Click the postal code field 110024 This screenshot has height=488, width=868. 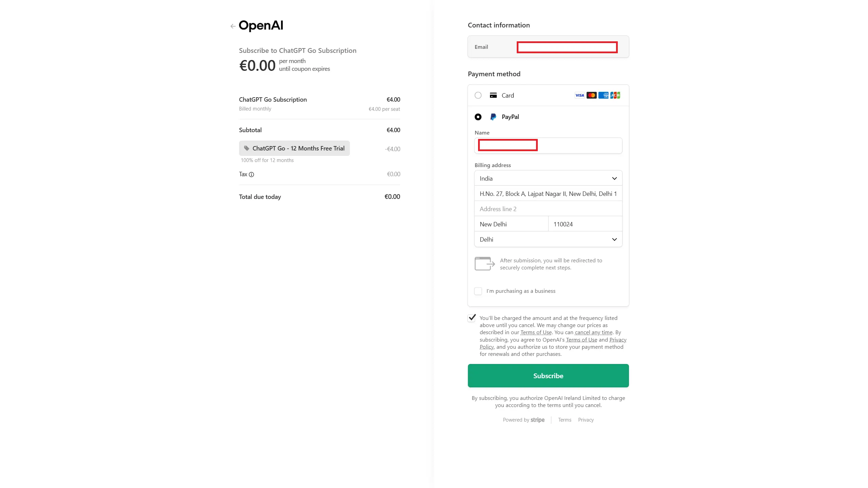click(585, 224)
